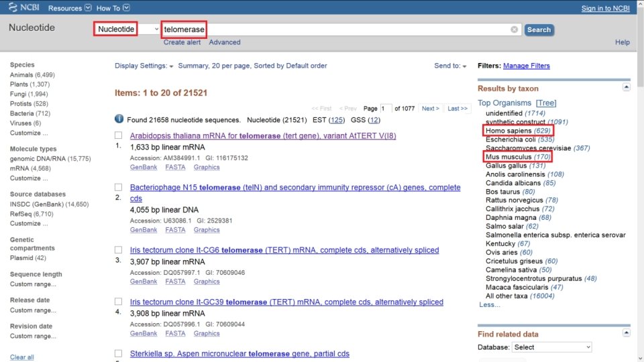Open GenBank link for AM384991.1
The image size is (644, 362).
pos(144,167)
